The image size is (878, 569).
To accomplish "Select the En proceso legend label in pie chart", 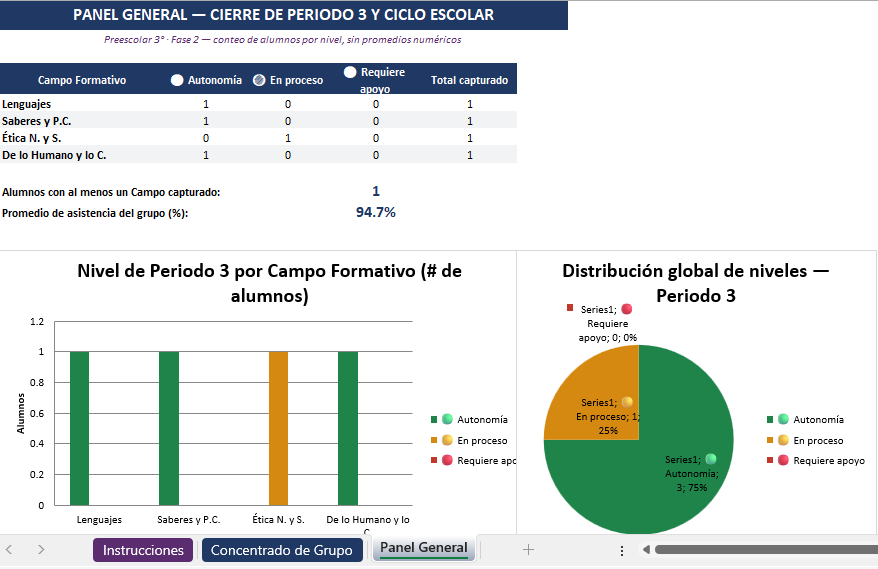I will click(818, 441).
